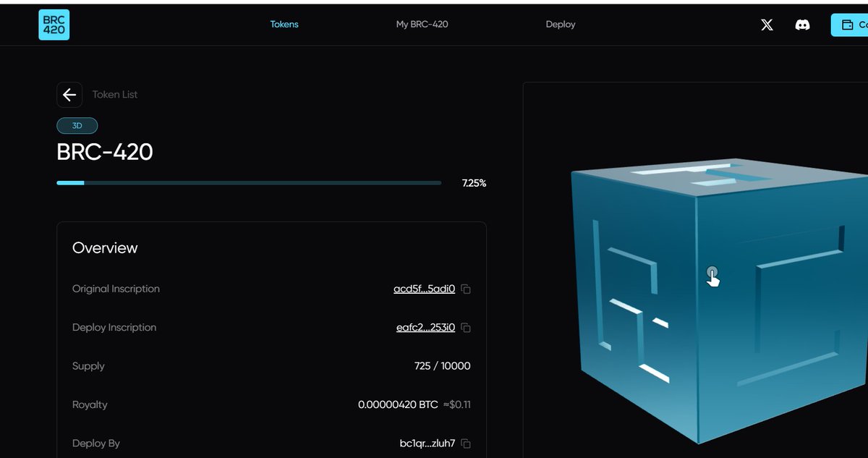Image resolution: width=868 pixels, height=458 pixels.
Task: Select the 7.25% progress value
Action: [x=474, y=183]
